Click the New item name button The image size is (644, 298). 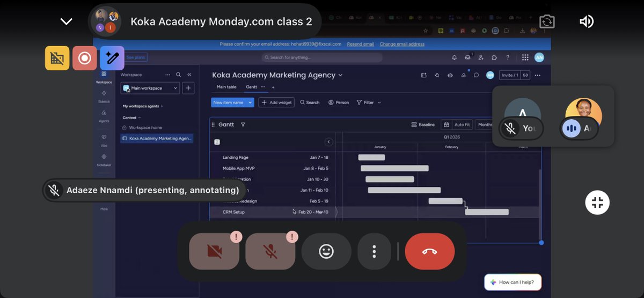pos(229,103)
